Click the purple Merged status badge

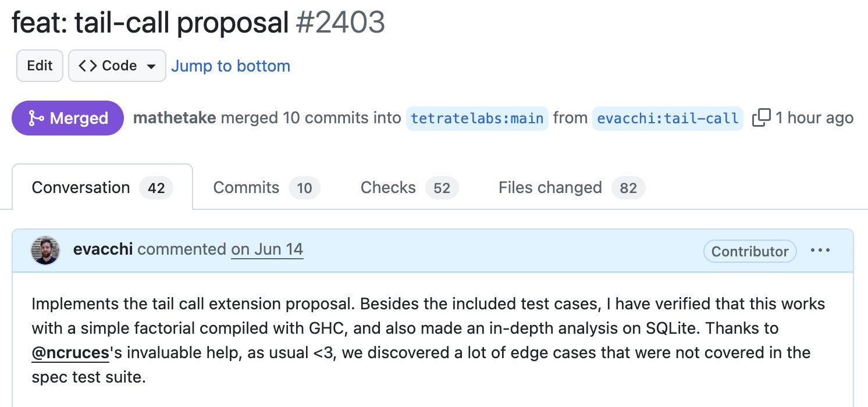coord(68,118)
